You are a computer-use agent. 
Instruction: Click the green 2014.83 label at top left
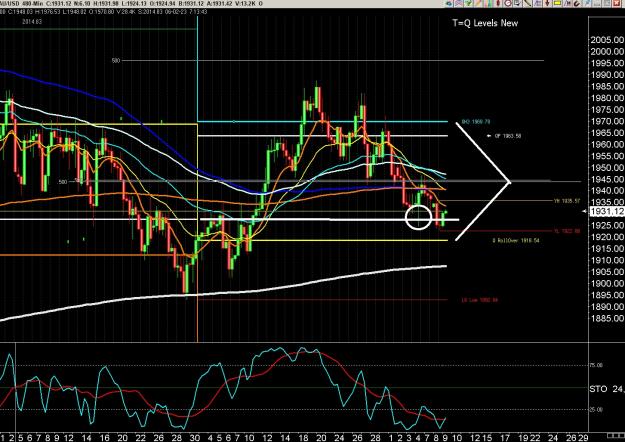click(32, 22)
